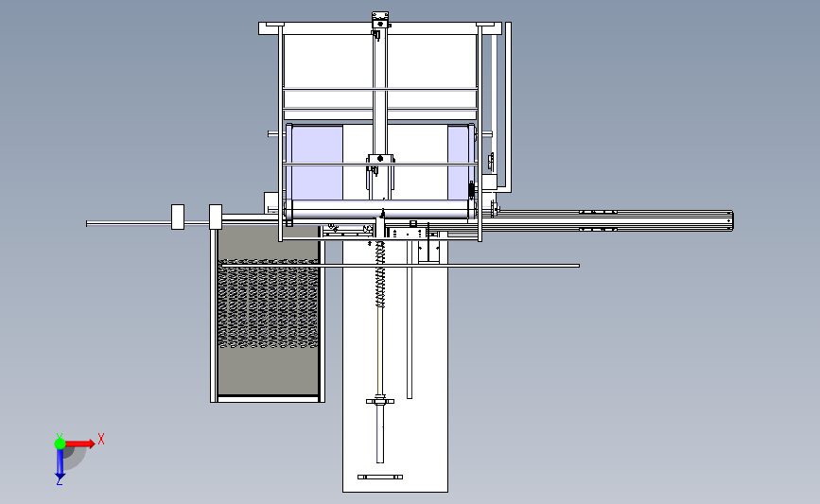Viewport: 820px width, 504px height.
Task: Click the green Y axis ball of the triad
Action: [60, 443]
